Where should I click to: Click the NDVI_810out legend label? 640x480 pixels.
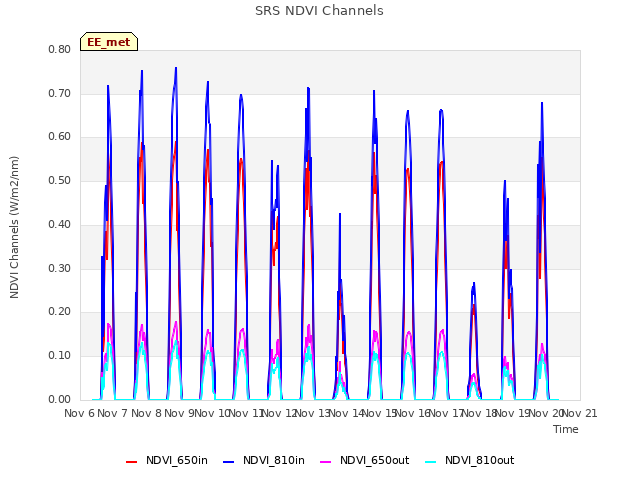[x=480, y=460]
